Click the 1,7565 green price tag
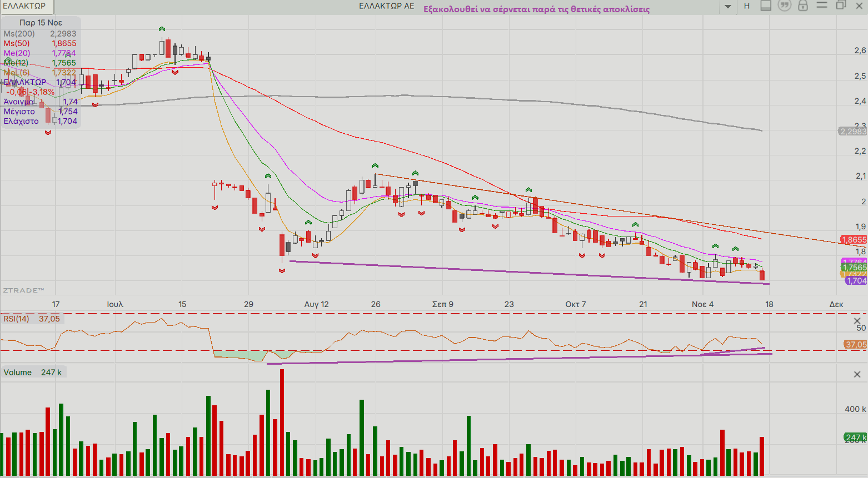Viewport: 868px width, 478px height. pyautogui.click(x=855, y=268)
